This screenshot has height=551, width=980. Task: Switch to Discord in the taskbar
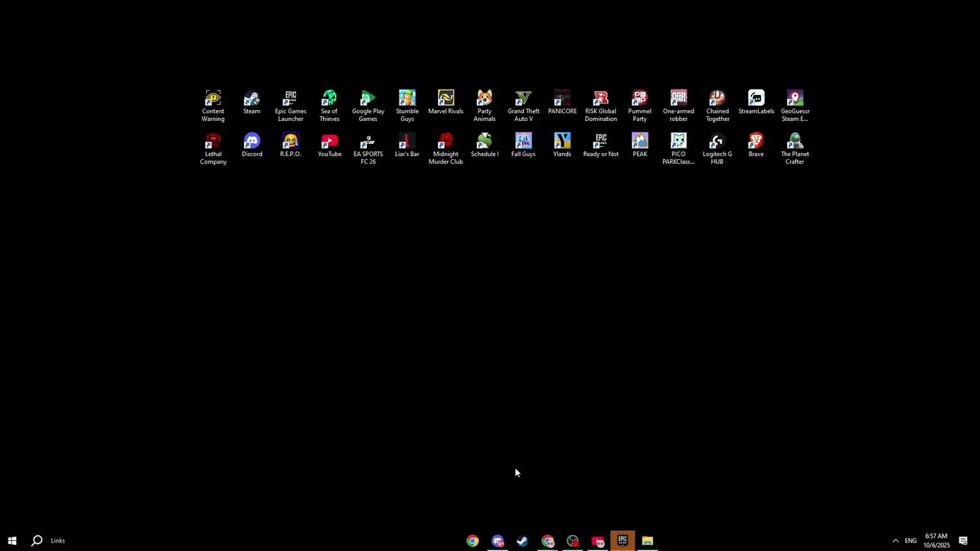click(x=498, y=541)
